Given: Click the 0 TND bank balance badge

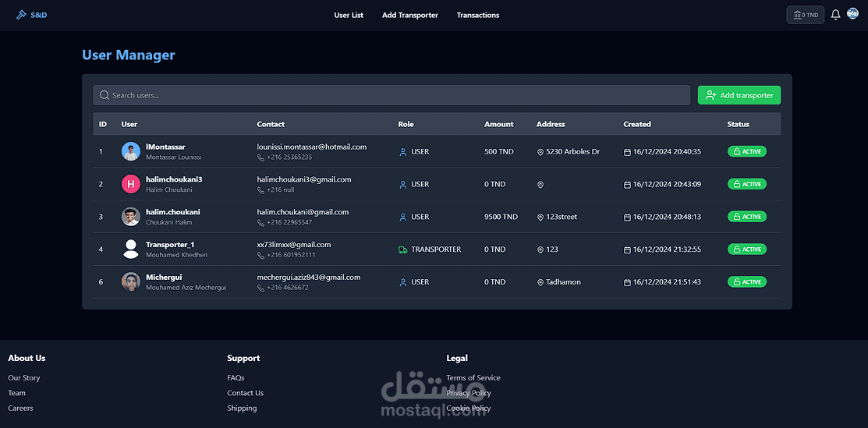Looking at the screenshot, I should [806, 15].
